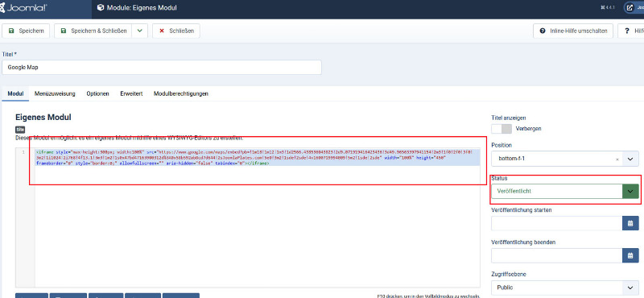Click the Joomla logo in header
The width and height of the screenshot is (644, 298).
[x=24, y=8]
